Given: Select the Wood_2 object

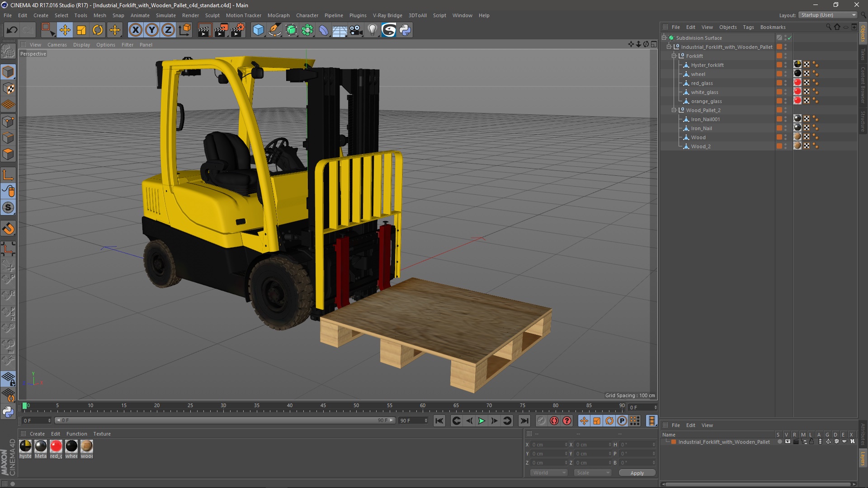Looking at the screenshot, I should 701,146.
